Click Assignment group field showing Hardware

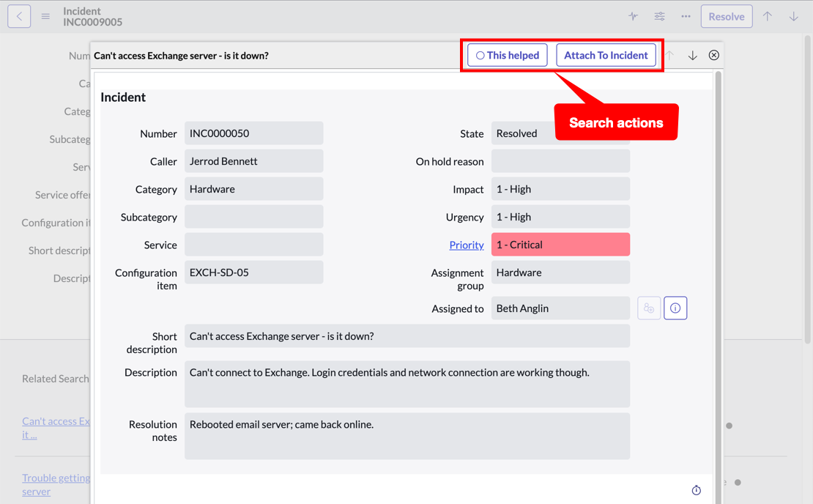tap(560, 273)
